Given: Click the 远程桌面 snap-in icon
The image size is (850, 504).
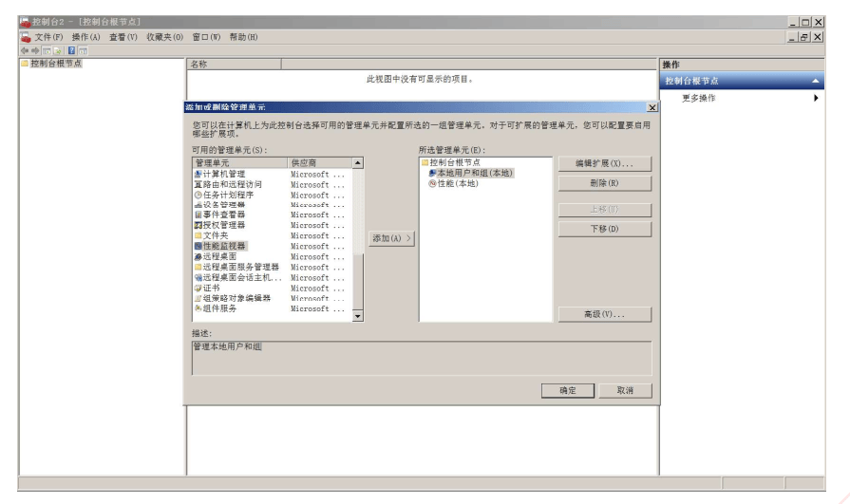Looking at the screenshot, I should 198,256.
